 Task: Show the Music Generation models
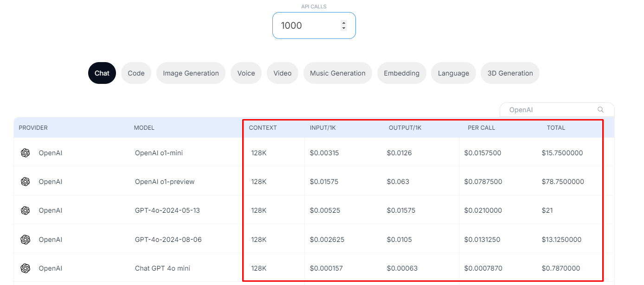click(338, 73)
